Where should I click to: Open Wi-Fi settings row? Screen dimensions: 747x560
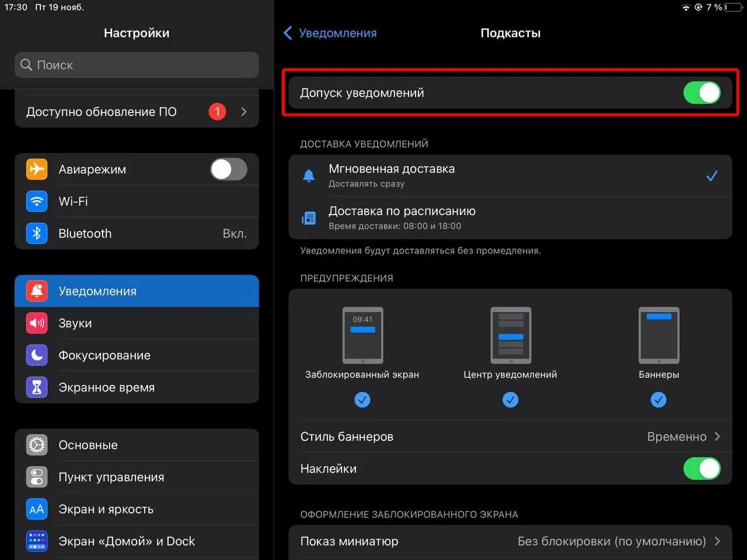[137, 201]
